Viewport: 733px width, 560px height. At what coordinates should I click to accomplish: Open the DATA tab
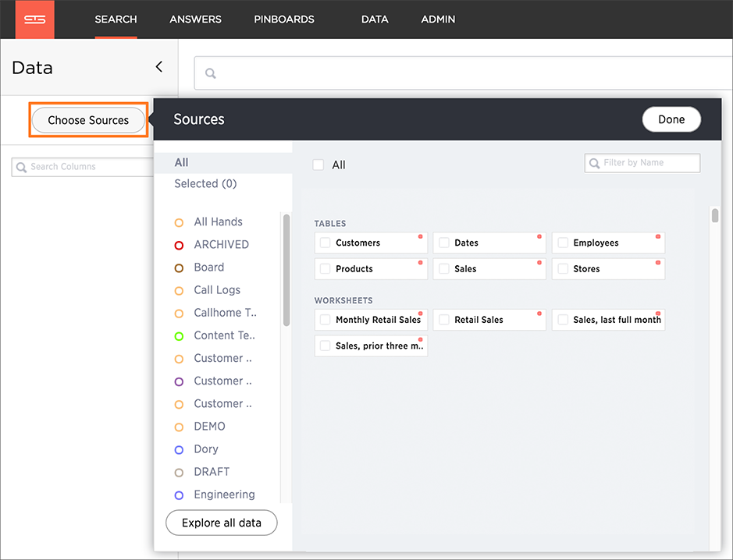coord(375,19)
